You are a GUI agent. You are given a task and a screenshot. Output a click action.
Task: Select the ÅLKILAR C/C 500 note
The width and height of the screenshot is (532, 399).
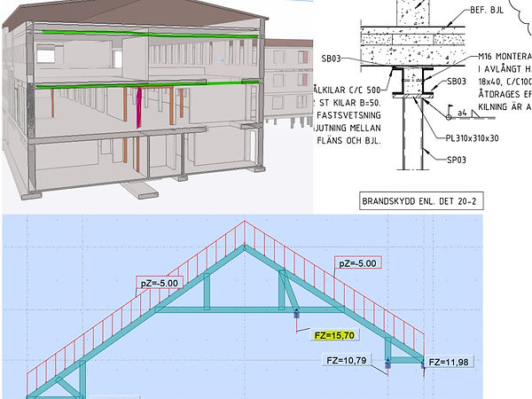[x=347, y=90]
